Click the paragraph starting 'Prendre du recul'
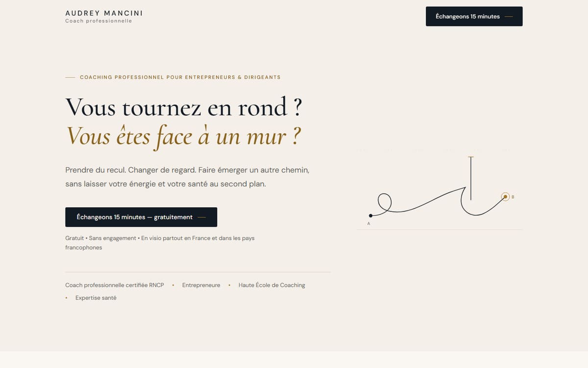 [188, 177]
